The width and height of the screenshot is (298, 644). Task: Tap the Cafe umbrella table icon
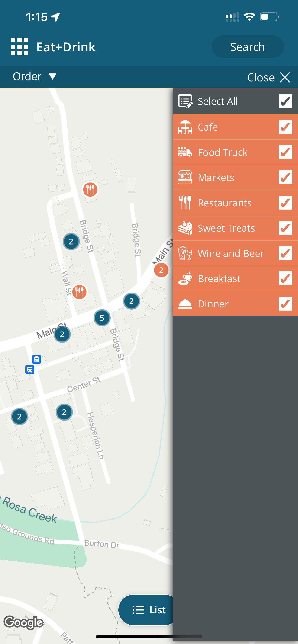pos(185,127)
